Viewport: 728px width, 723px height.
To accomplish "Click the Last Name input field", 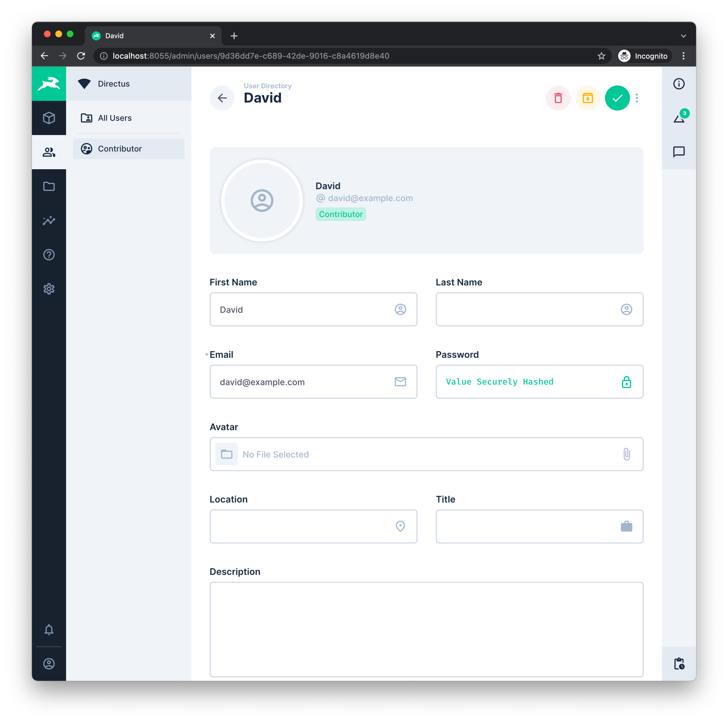I will tap(539, 309).
